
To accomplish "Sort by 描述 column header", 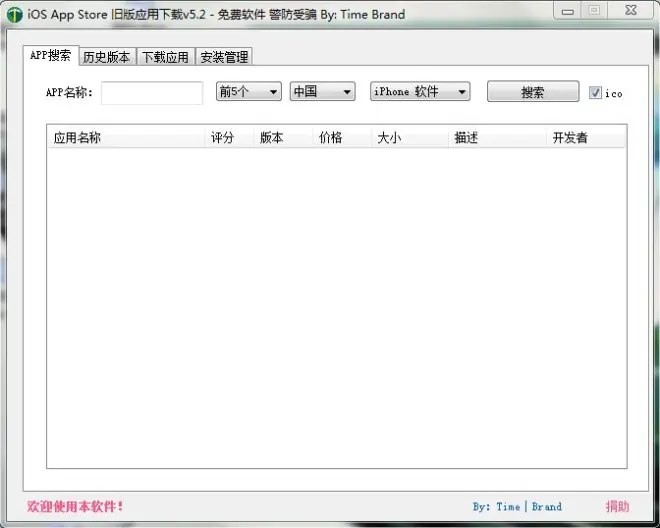I will point(498,137).
